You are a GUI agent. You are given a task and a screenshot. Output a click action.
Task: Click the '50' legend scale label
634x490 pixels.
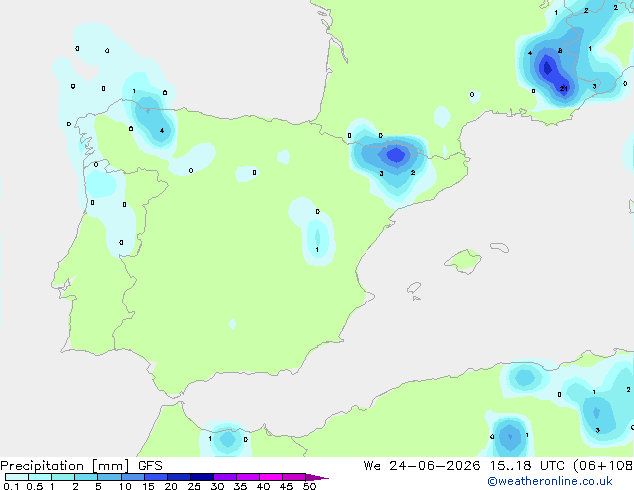coord(309,486)
